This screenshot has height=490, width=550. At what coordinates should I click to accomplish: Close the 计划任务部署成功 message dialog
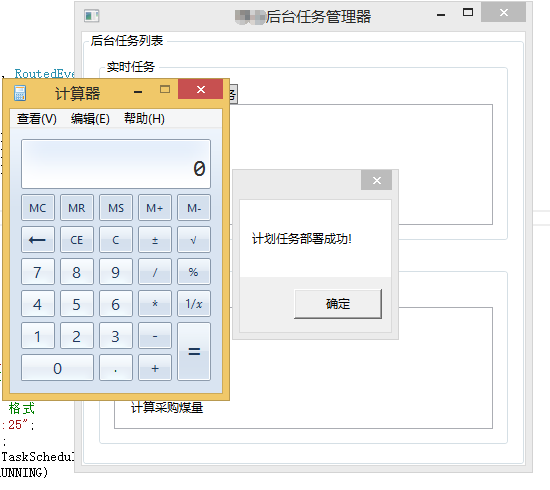[376, 180]
